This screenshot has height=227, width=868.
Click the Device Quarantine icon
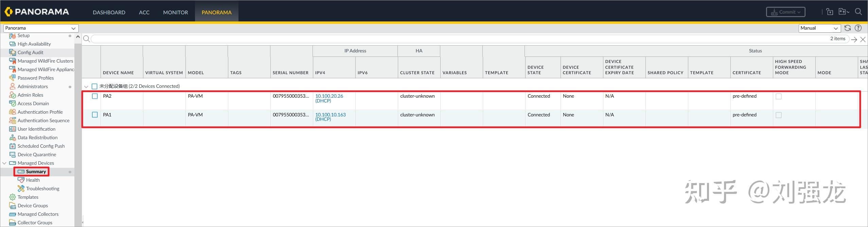[x=13, y=155]
